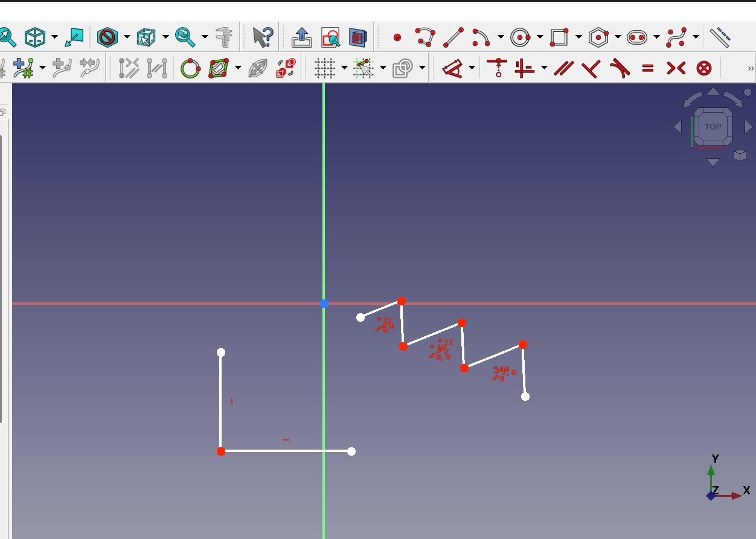Expand the box selection dropdown arrow

(x=165, y=37)
